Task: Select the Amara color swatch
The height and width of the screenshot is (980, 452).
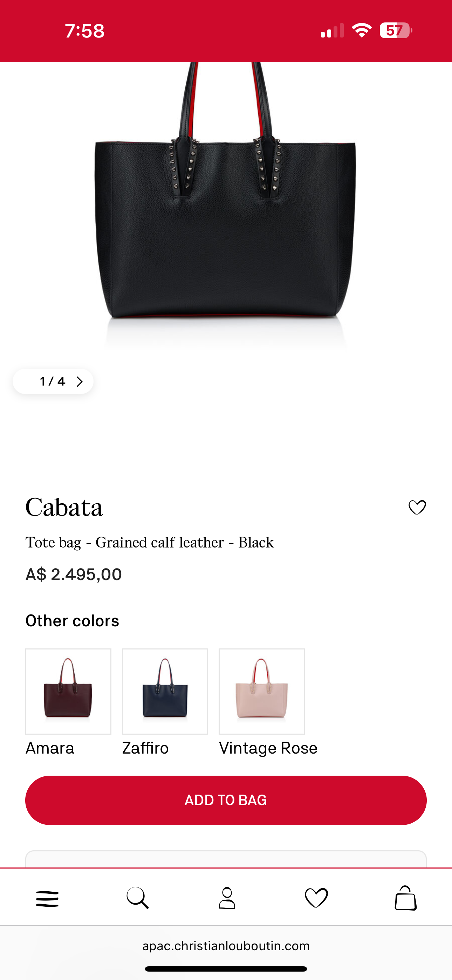Action: pos(68,691)
